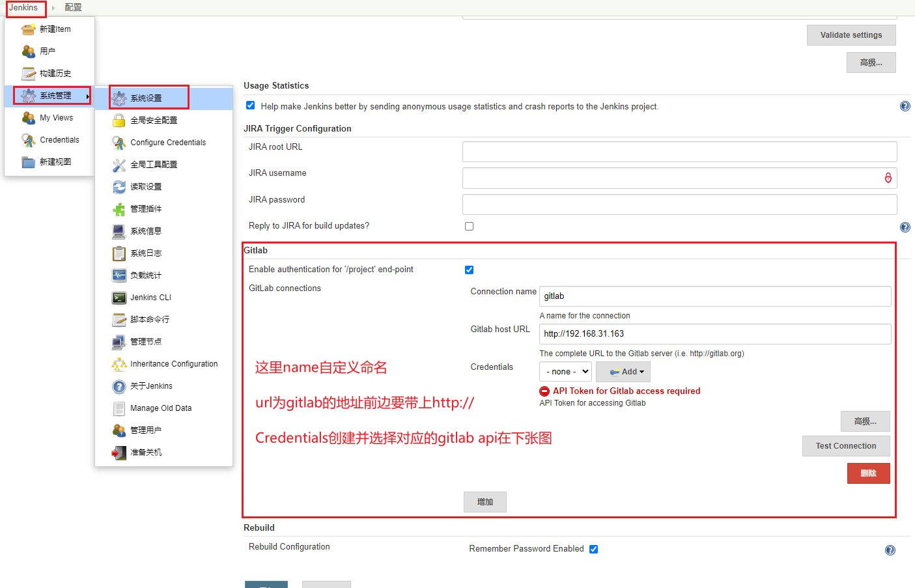The width and height of the screenshot is (915, 588).
Task: Open help for Reply to JIRA option
Action: tap(905, 227)
